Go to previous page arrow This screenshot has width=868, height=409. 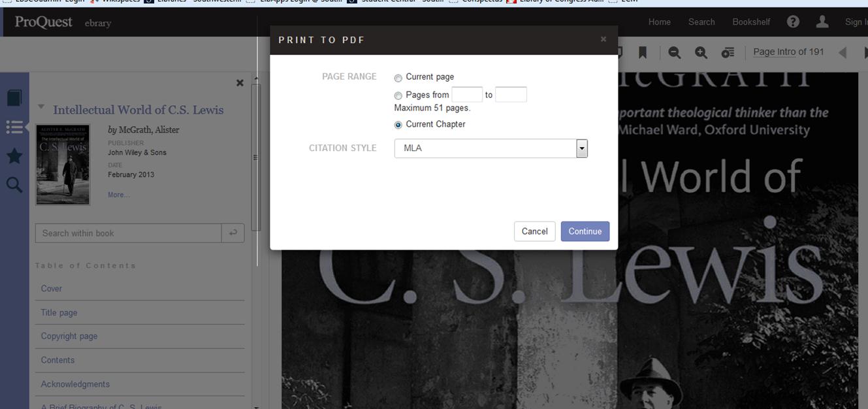(843, 52)
